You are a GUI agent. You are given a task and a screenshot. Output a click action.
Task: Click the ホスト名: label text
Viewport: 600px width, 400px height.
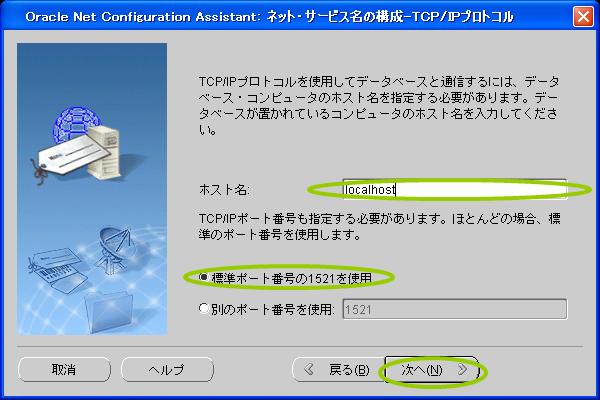pyautogui.click(x=224, y=189)
